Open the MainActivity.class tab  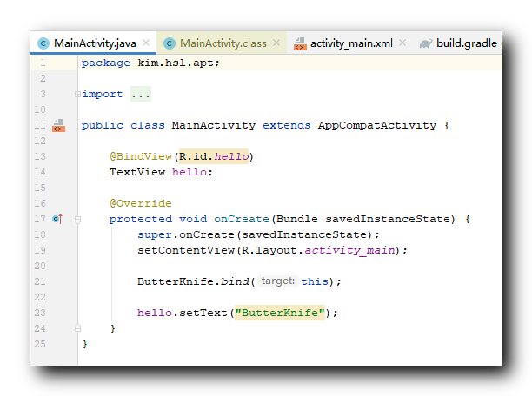(x=222, y=43)
